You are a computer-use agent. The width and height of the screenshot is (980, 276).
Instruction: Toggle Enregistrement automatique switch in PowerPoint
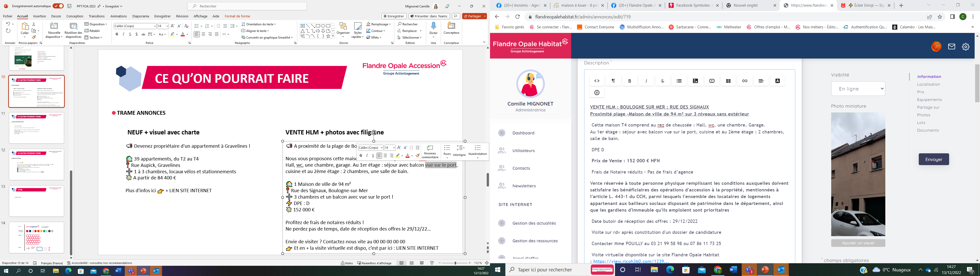pyautogui.click(x=58, y=6)
